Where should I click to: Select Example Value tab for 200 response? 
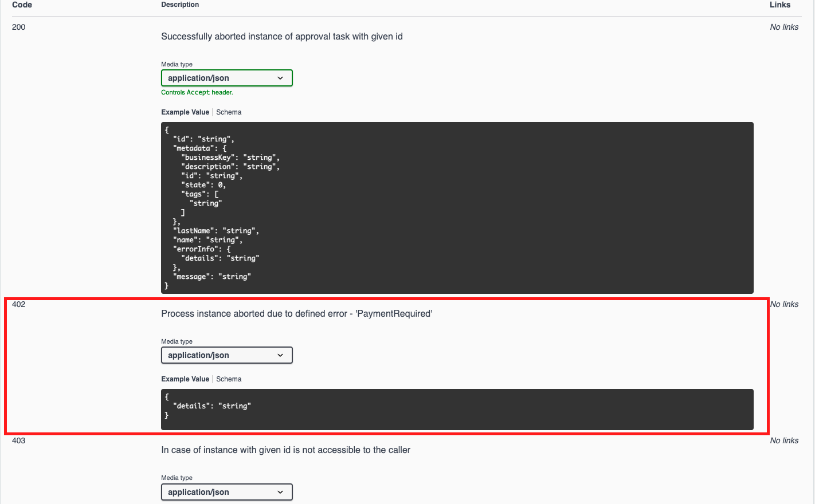(x=185, y=112)
